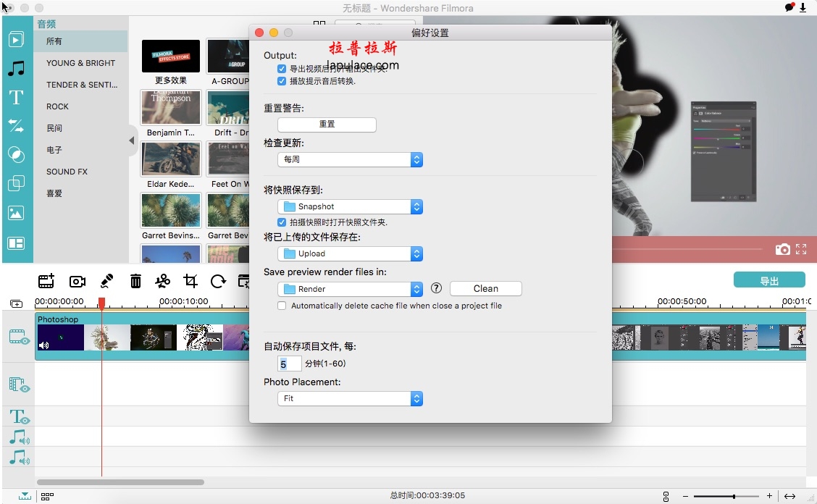
Task: Click the timeline zoom slider handle
Action: [734, 496]
